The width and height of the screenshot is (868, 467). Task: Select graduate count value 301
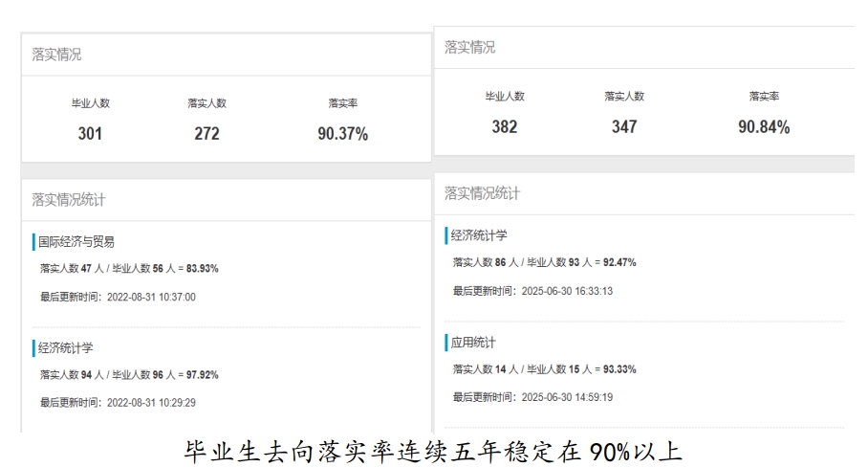[x=90, y=134]
